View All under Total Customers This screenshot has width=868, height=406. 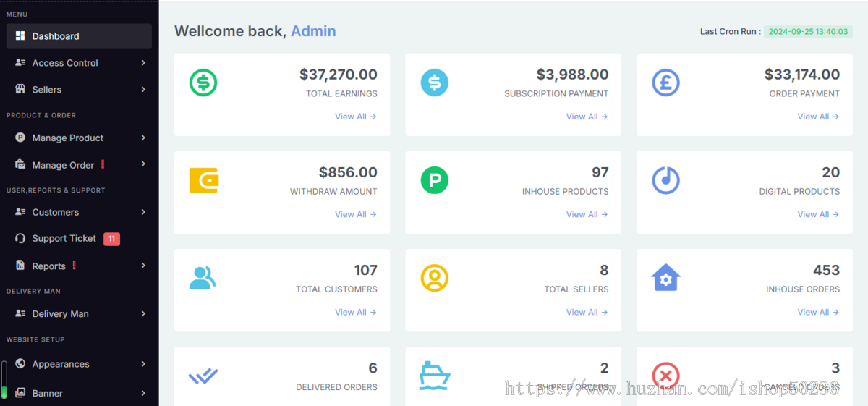[x=356, y=312]
